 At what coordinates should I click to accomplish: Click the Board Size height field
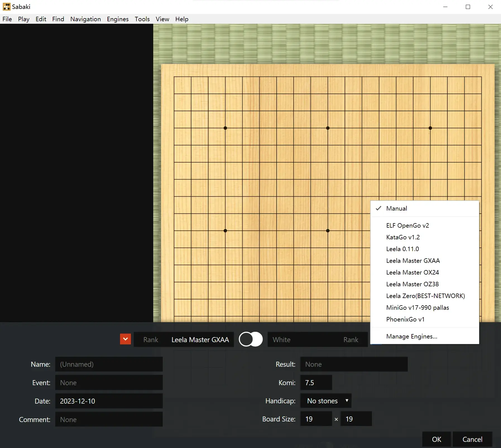point(356,419)
